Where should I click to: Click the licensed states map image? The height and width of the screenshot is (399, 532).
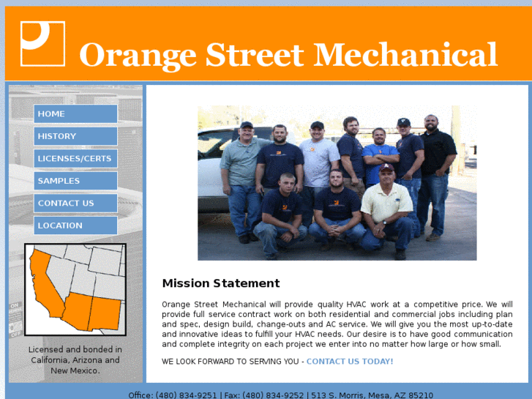point(75,290)
